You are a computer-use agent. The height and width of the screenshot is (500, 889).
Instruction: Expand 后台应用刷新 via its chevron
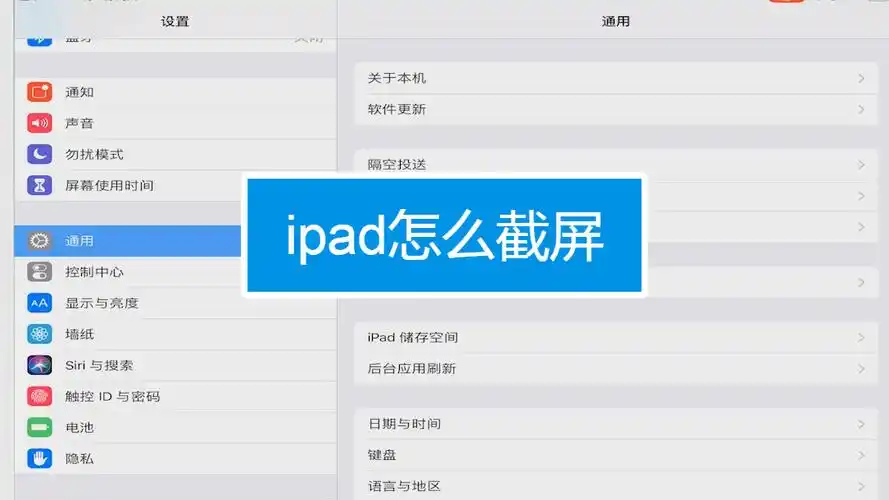point(861,369)
